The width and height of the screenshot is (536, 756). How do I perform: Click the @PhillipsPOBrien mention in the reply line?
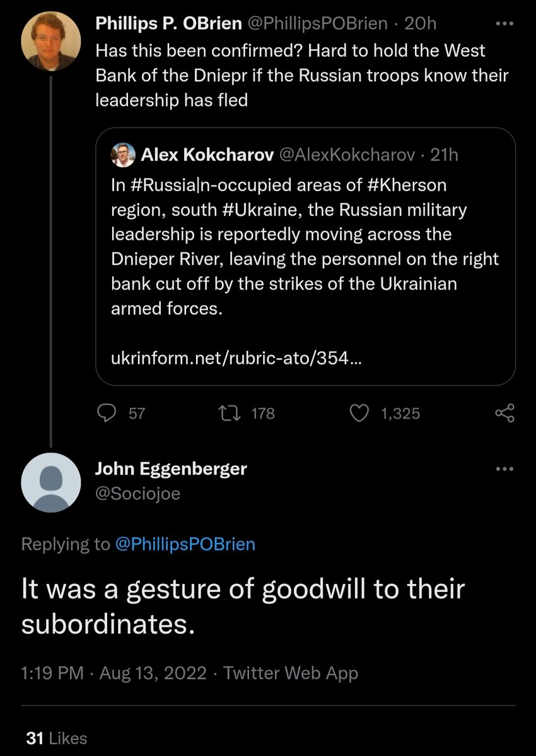click(x=185, y=544)
